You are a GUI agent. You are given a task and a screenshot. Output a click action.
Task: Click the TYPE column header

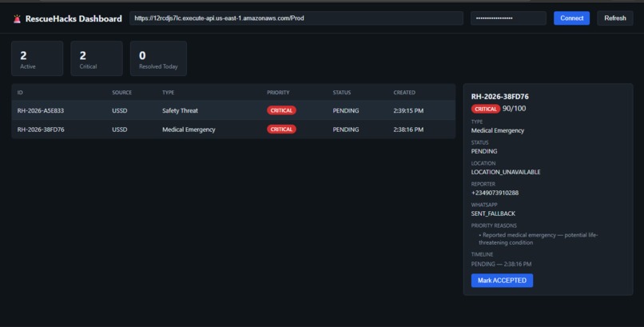(168, 93)
